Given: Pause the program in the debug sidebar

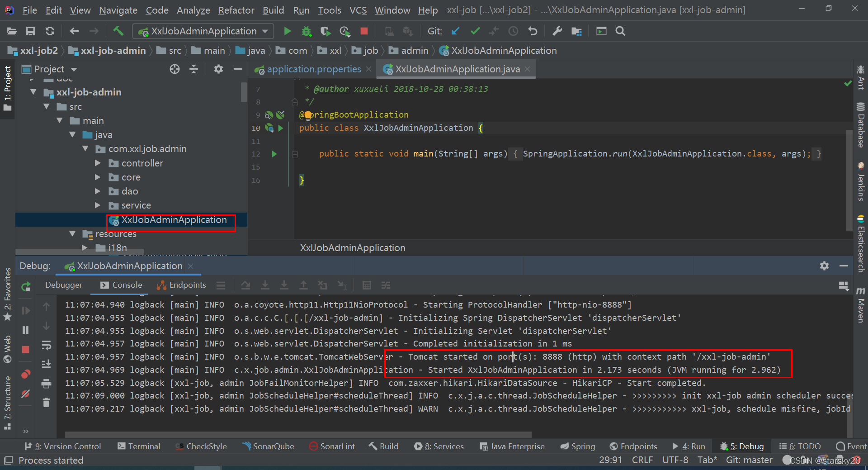Looking at the screenshot, I should [26, 330].
